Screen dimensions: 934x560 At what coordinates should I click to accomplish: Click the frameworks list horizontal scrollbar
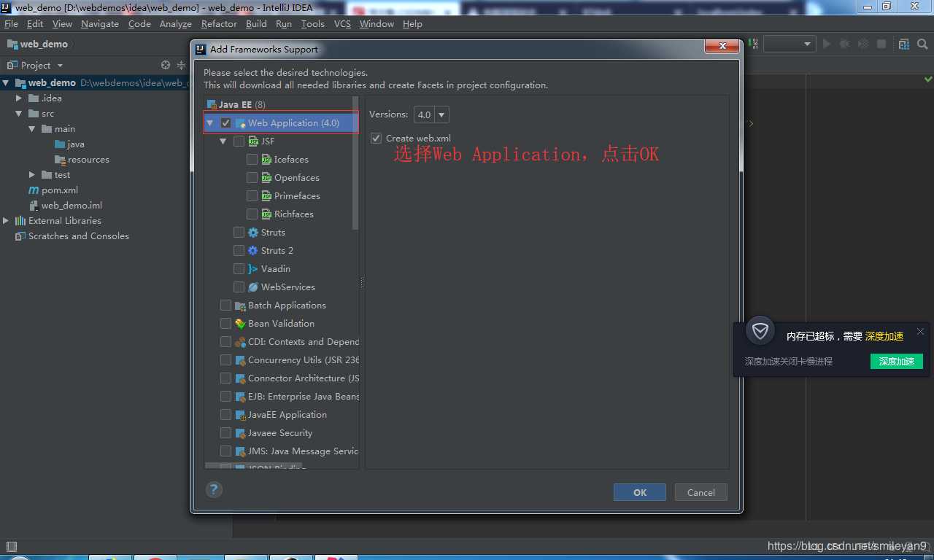tap(253, 466)
